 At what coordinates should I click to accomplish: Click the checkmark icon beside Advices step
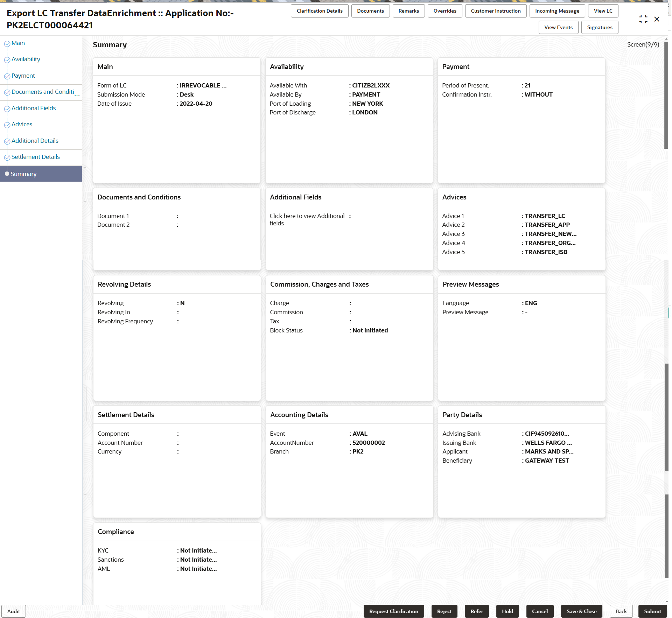pos(7,125)
